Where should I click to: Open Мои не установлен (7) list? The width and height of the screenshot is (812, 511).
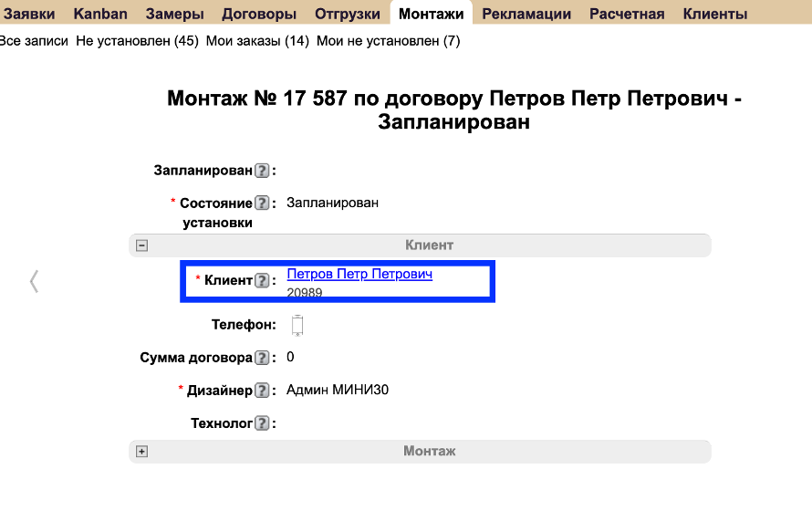388,41
